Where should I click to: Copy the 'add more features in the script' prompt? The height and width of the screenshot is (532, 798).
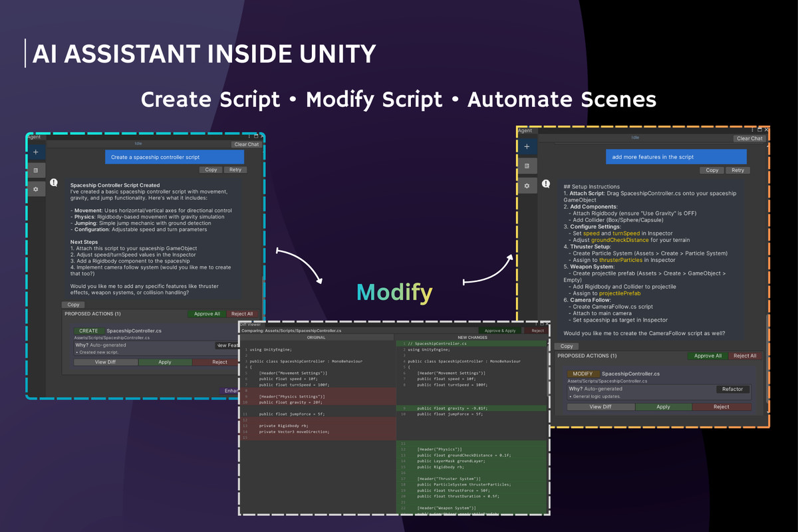click(x=712, y=170)
